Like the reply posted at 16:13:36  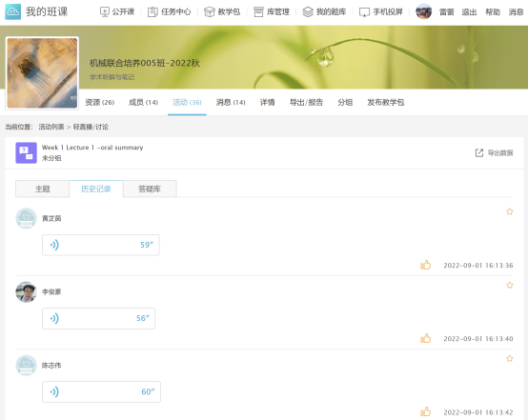(425, 265)
